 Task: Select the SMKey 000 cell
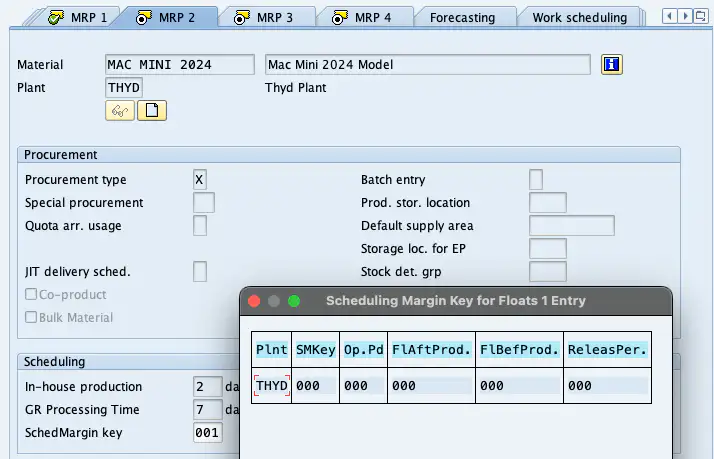pyautogui.click(x=316, y=386)
